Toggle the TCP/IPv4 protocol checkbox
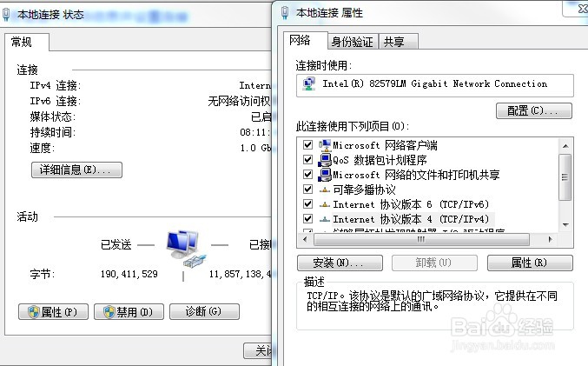Image resolution: width=588 pixels, height=366 pixels. pyautogui.click(x=307, y=218)
